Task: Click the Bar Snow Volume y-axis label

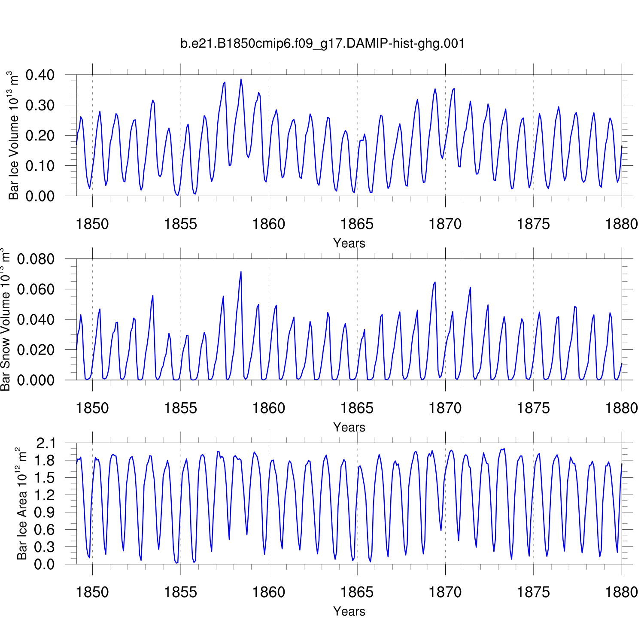Action: point(5,319)
